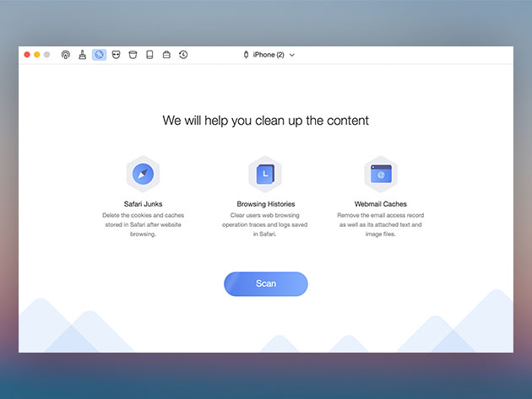The image size is (532, 399).
Task: Open the Silent Clean wireless icon in toolbar
Action: click(66, 55)
